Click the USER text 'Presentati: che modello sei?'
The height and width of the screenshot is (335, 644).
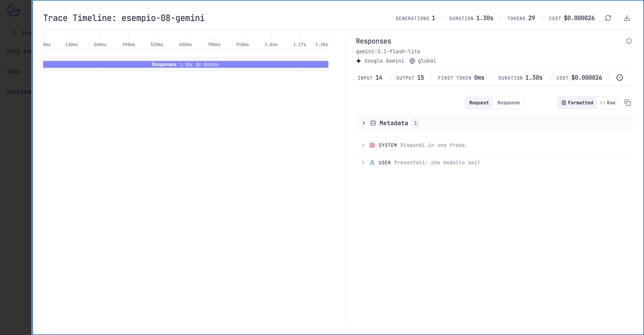pos(437,163)
